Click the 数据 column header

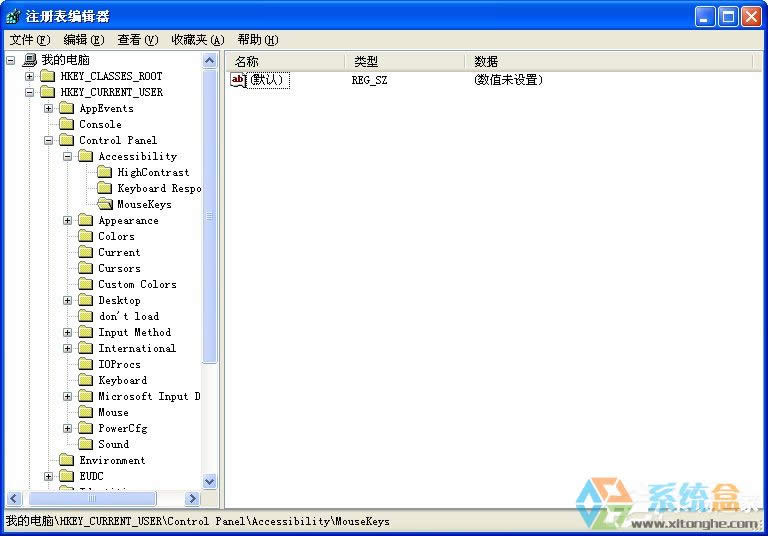[610, 62]
